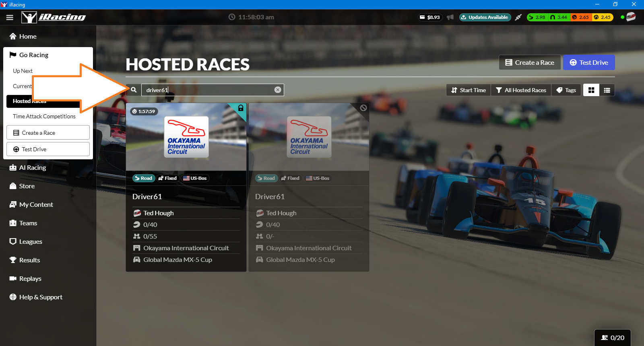Viewport: 644px width, 346px height.
Task: Open the Tags filter
Action: (566, 90)
